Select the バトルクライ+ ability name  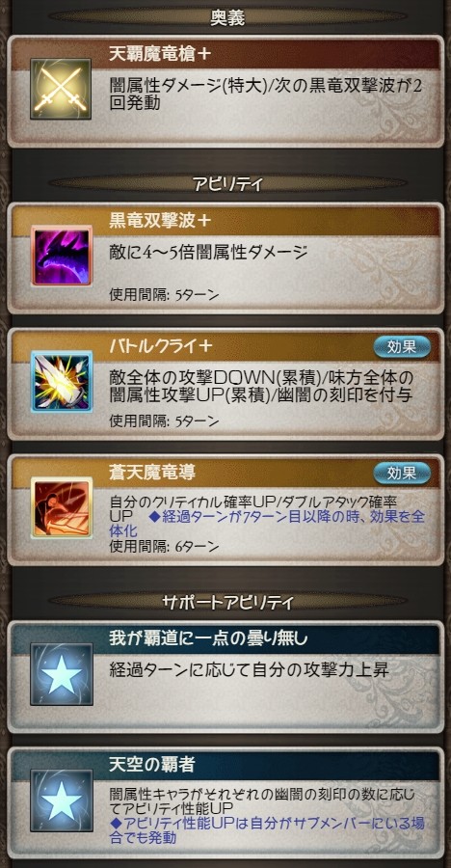162,345
